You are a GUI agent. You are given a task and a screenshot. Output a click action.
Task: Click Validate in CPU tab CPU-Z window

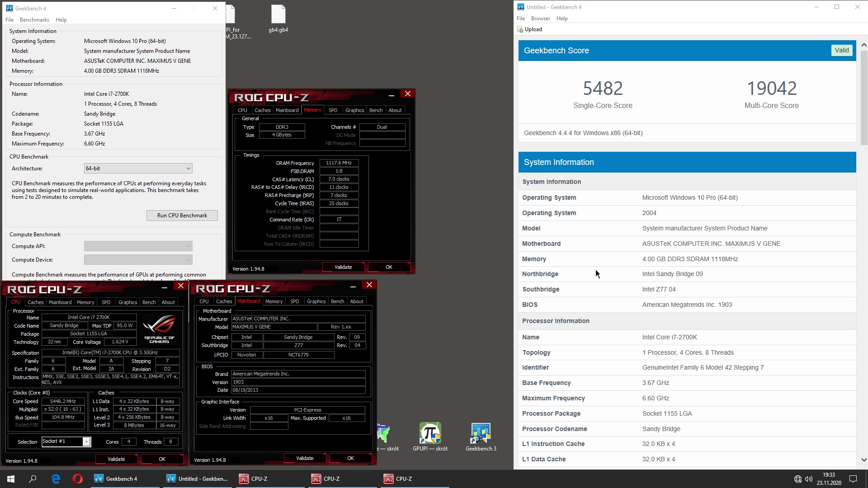(x=116, y=459)
